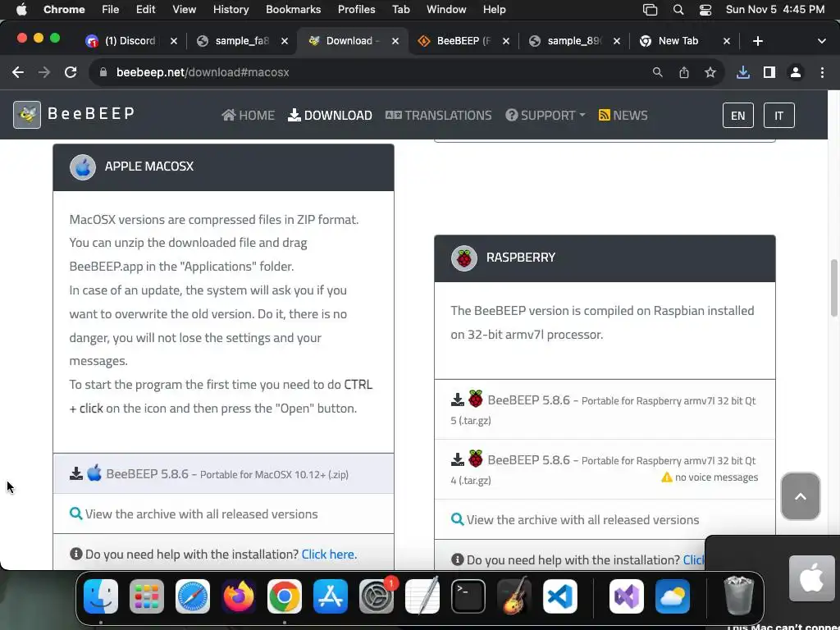The height and width of the screenshot is (630, 840).
Task: Click the address bar URL field
Action: tap(375, 72)
